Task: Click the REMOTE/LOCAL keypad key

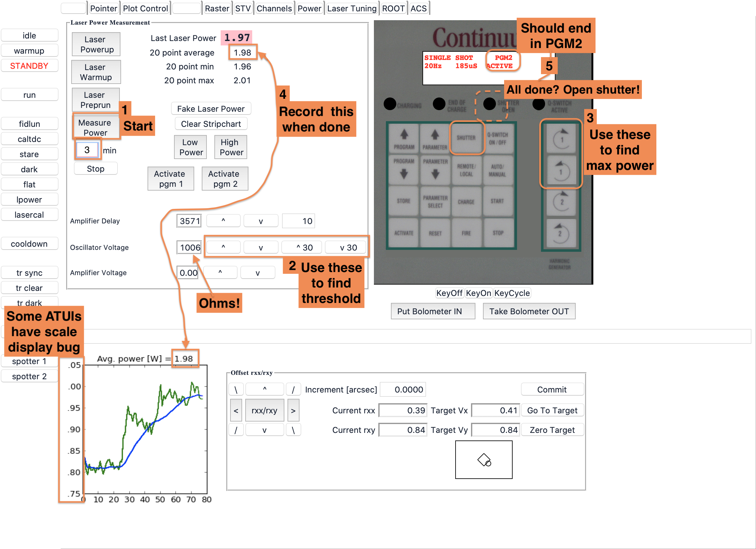Action: coord(466,170)
